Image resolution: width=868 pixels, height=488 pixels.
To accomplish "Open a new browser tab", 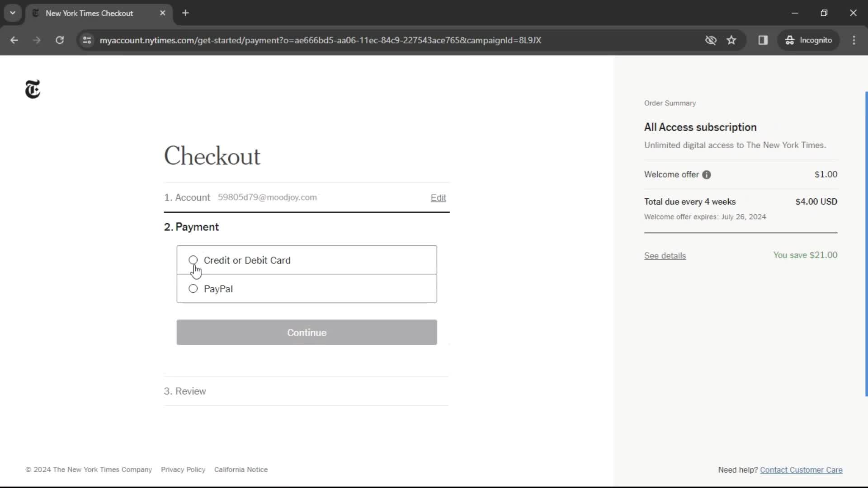I will [x=185, y=13].
